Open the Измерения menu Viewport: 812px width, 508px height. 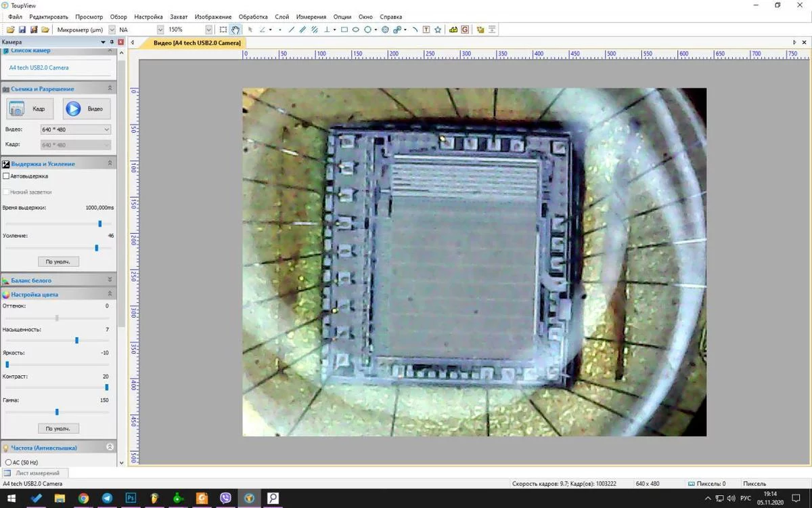tap(311, 17)
